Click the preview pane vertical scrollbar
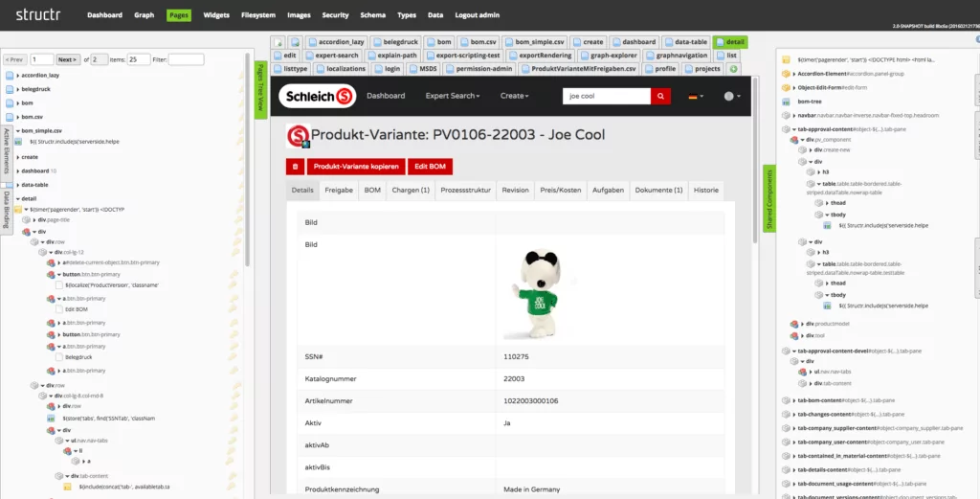The width and height of the screenshot is (980, 499). 755,161
